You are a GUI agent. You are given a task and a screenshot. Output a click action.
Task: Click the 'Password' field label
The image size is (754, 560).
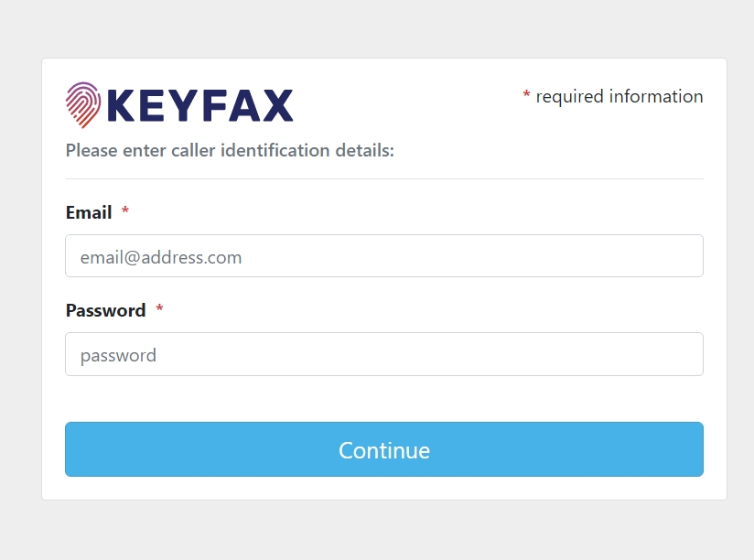(x=105, y=310)
